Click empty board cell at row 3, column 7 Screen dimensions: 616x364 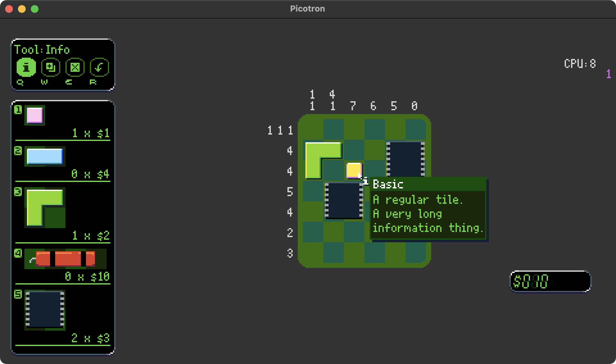click(354, 252)
